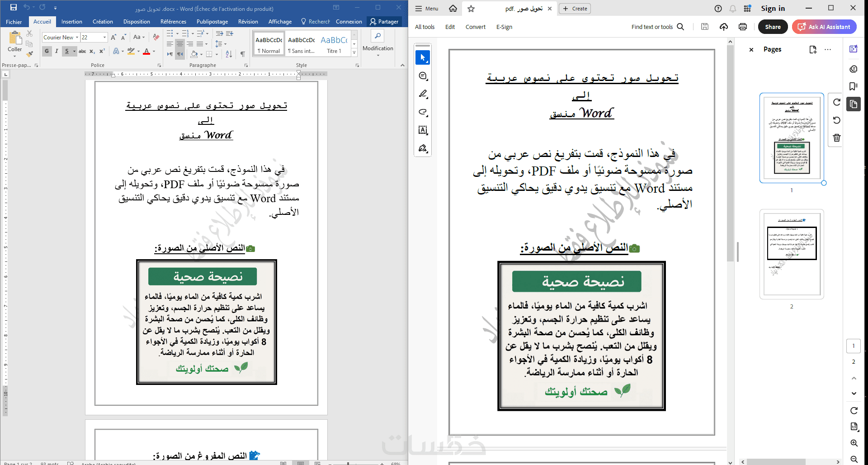
Task: Open the Acrobat bookmarks panel icon
Action: (x=854, y=86)
